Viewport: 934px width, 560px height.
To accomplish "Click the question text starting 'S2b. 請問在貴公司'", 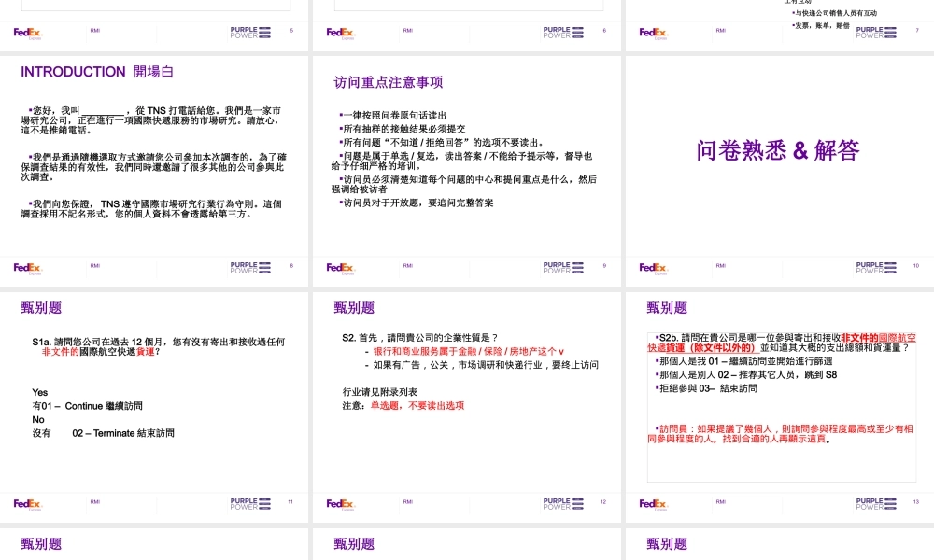I will pyautogui.click(x=782, y=343).
